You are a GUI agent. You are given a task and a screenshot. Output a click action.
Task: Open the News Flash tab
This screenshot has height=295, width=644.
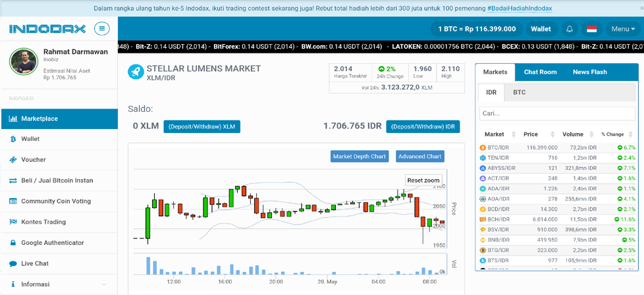point(590,72)
